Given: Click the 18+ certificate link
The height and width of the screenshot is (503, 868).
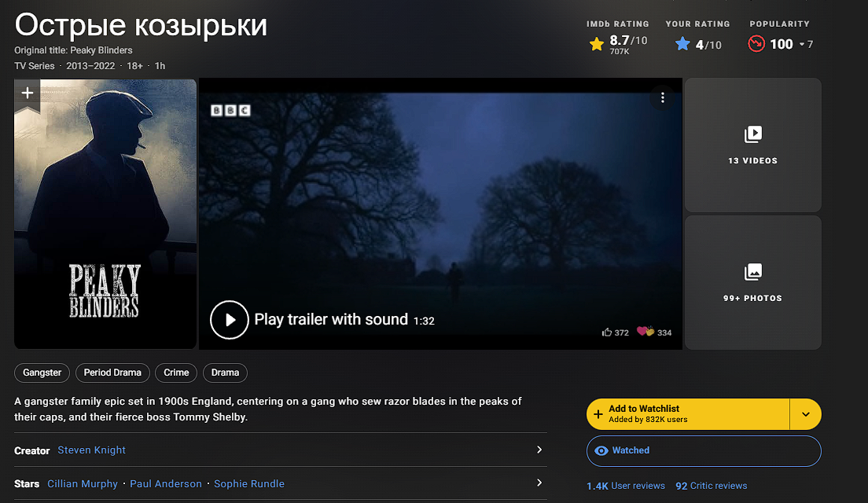Looking at the screenshot, I should coord(134,66).
